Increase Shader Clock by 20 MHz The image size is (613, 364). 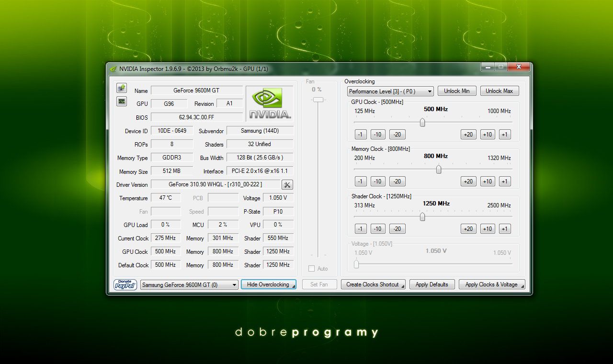coord(468,229)
